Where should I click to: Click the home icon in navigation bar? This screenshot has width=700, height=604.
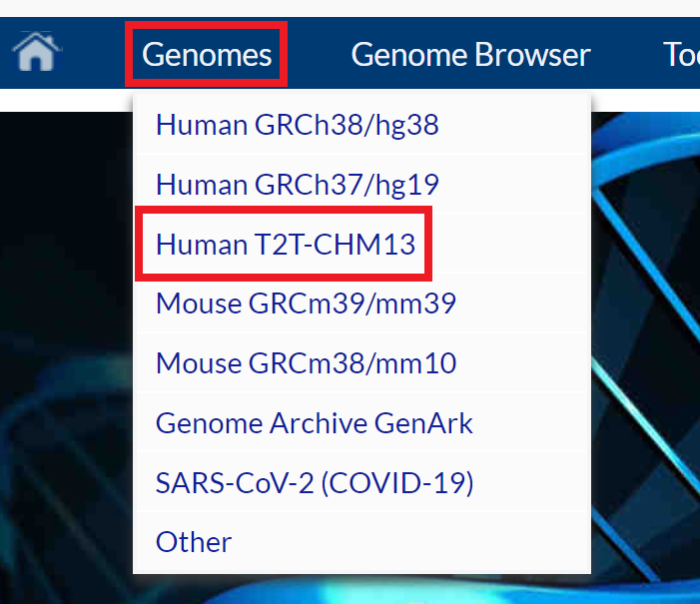(x=37, y=53)
